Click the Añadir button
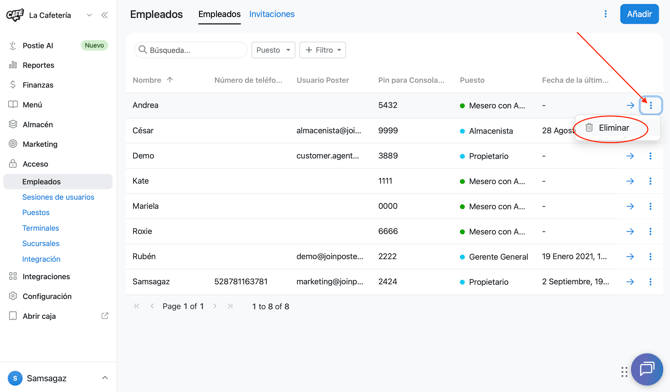 (639, 14)
